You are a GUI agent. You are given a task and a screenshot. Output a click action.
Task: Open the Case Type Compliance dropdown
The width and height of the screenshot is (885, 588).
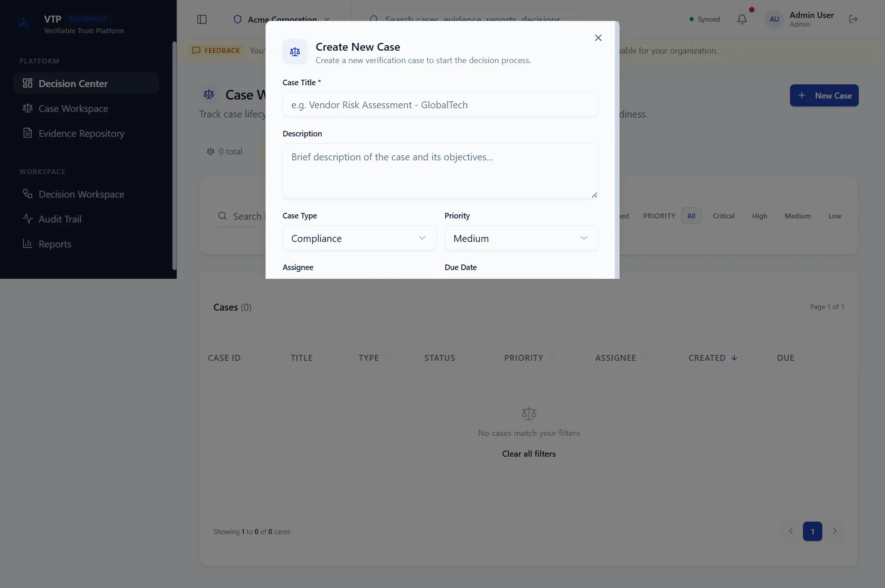click(359, 238)
